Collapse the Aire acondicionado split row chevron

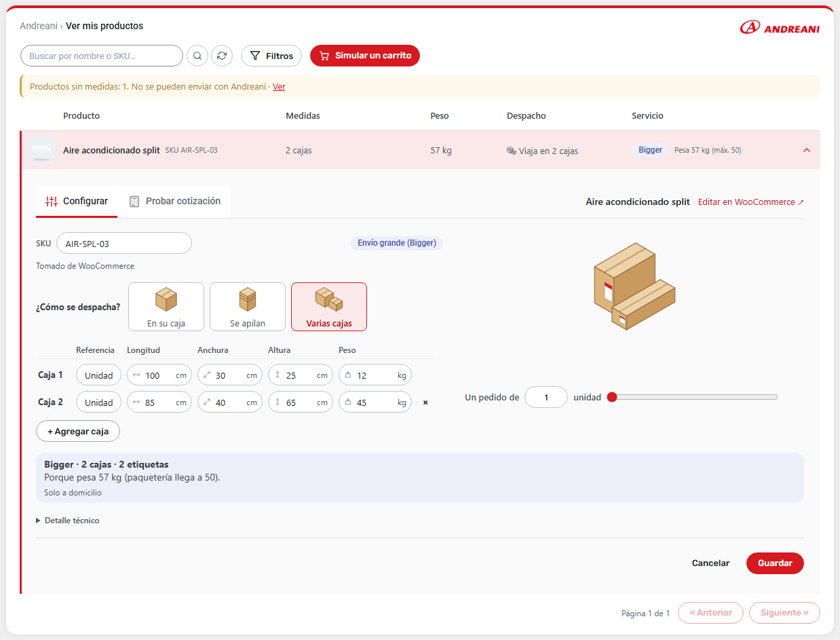point(806,150)
